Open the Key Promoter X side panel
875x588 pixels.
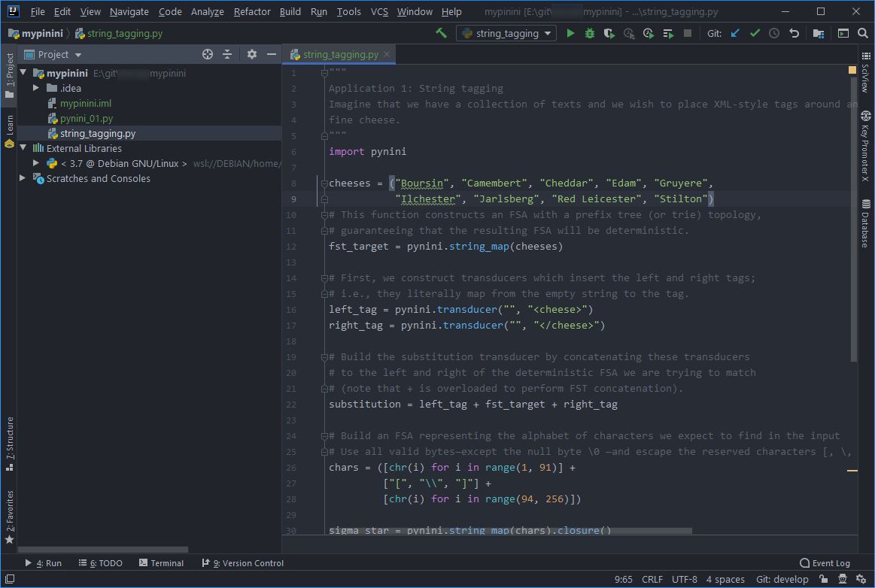865,146
